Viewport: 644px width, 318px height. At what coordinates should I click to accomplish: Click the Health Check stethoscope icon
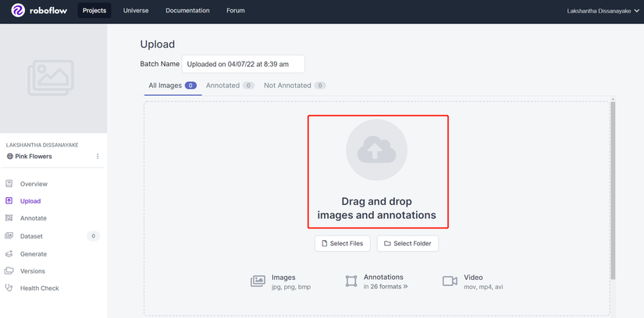(9, 288)
